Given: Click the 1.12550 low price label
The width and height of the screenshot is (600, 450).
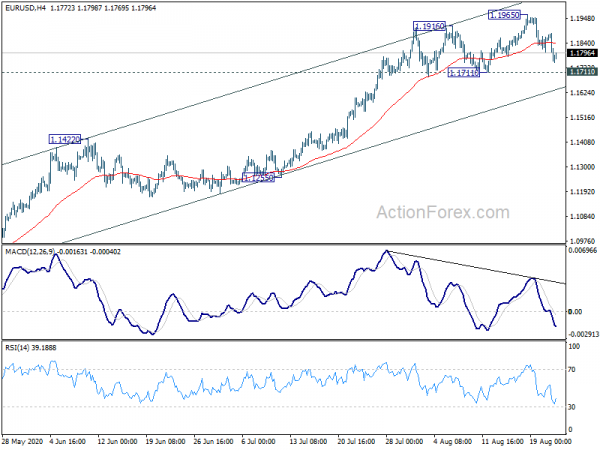Looking at the screenshot, I should (x=259, y=177).
